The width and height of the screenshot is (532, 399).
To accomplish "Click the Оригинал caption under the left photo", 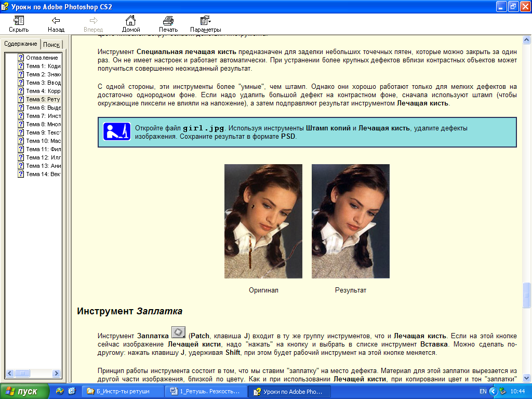I will [263, 290].
